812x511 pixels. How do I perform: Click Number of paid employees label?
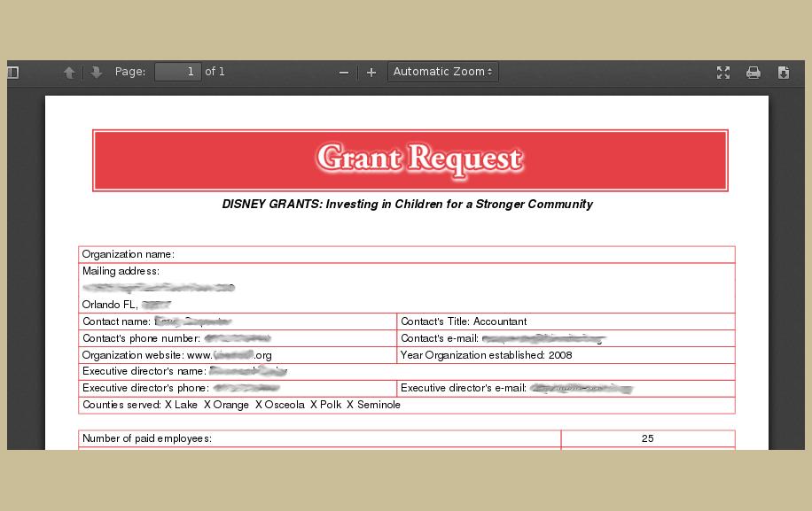click(x=147, y=438)
